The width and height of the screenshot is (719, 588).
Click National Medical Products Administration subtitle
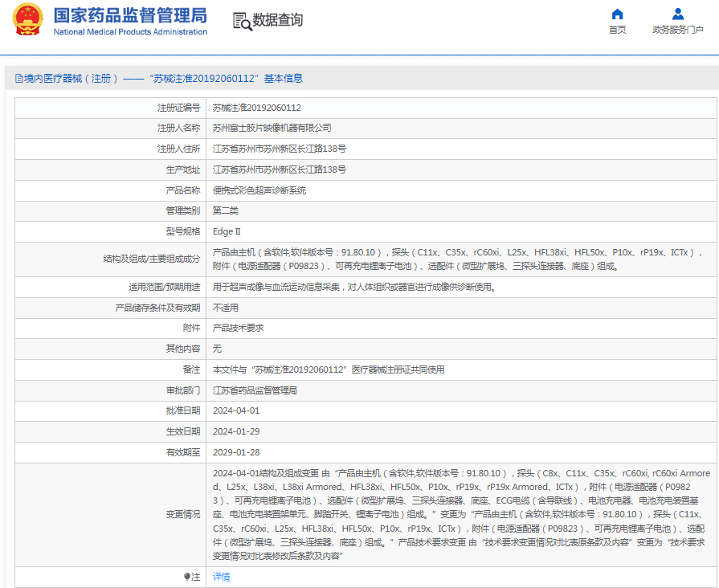point(130,31)
